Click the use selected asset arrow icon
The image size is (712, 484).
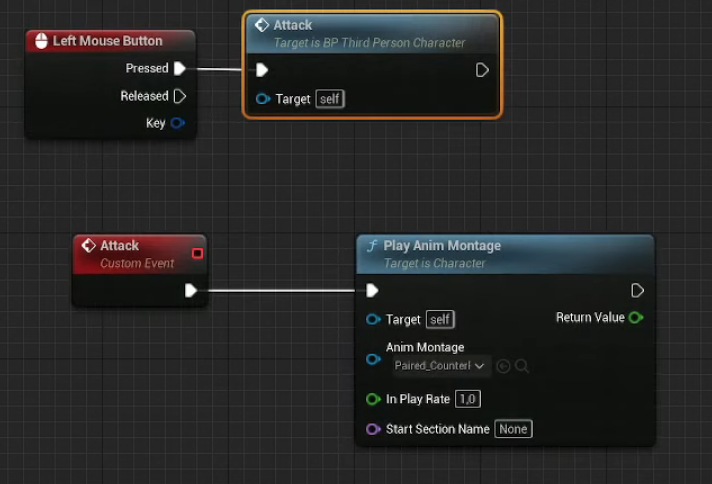click(503, 366)
